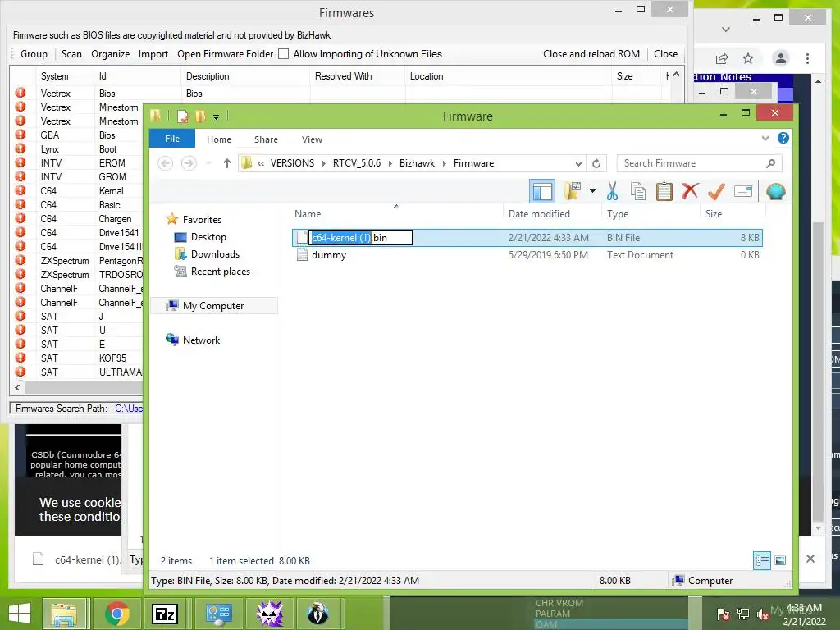This screenshot has height=630, width=840.
Task: Click the VERSIONS breadcrumb segment
Action: [x=292, y=163]
